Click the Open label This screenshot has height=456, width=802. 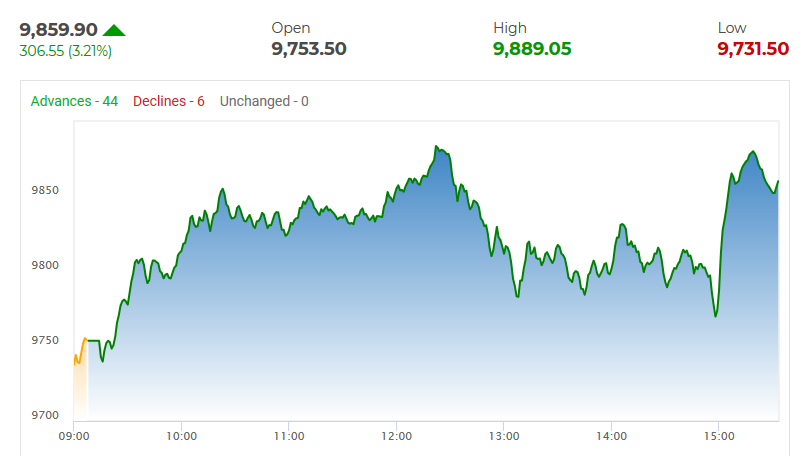291,28
